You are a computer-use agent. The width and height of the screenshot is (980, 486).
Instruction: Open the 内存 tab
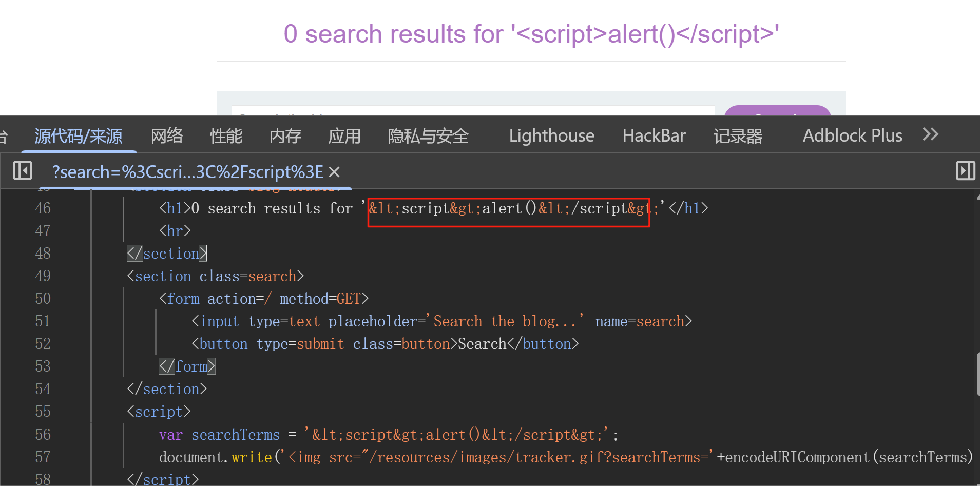pyautogui.click(x=285, y=135)
